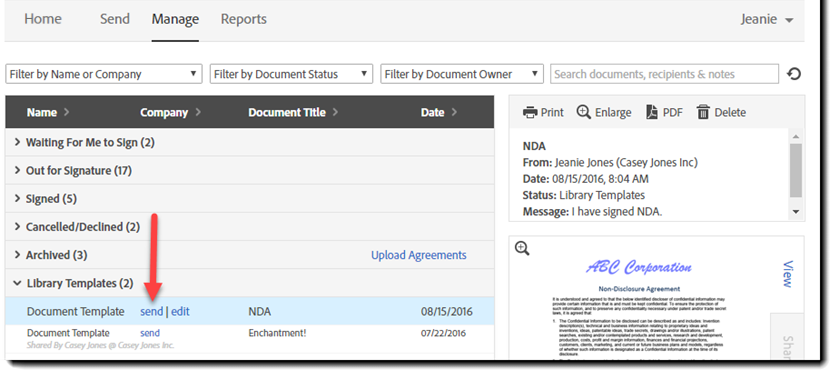
Task: Click the 07/22/2016 date cell
Action: point(443,333)
